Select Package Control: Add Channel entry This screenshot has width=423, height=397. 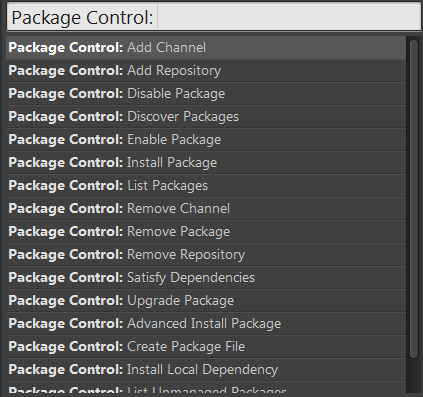pos(206,48)
